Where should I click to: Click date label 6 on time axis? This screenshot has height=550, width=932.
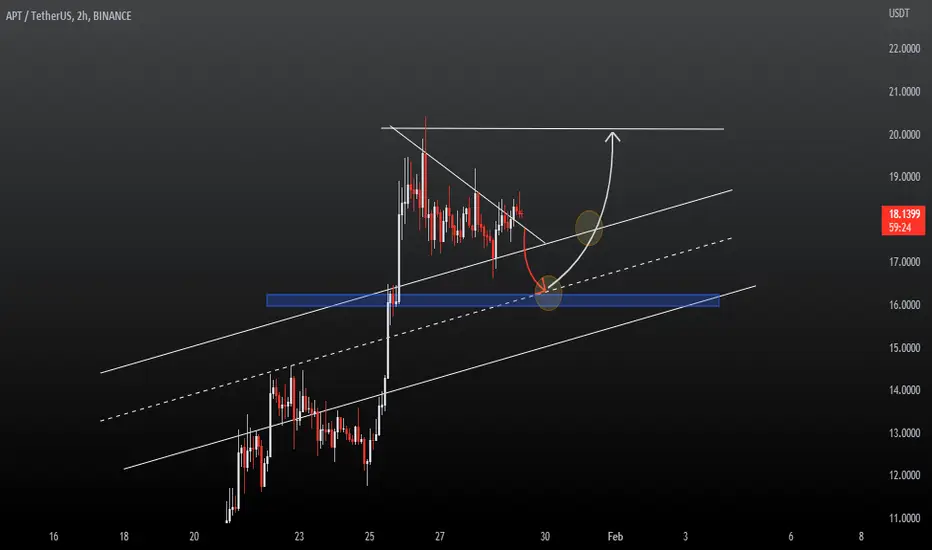pyautogui.click(x=791, y=537)
